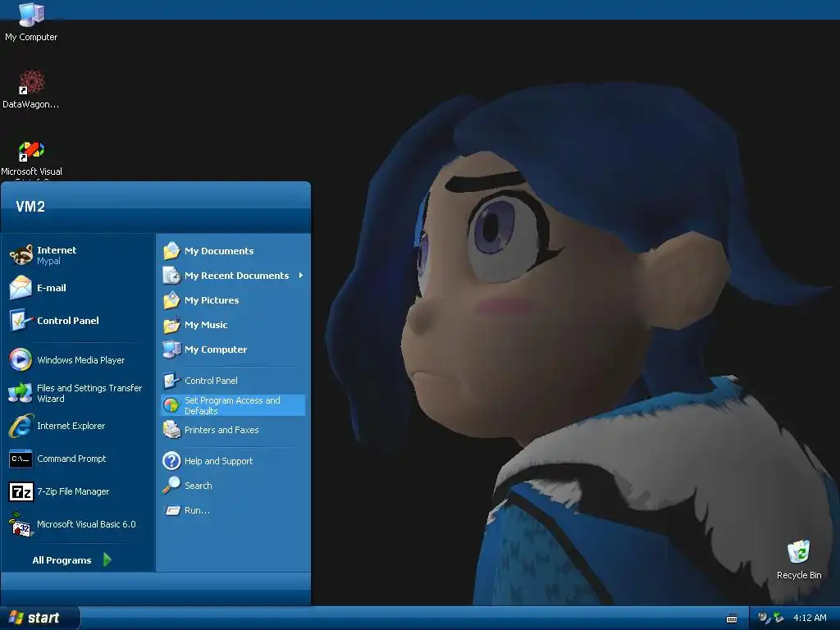Choose the Help and Support label
Image resolution: width=840 pixels, height=630 pixels.
(x=218, y=461)
